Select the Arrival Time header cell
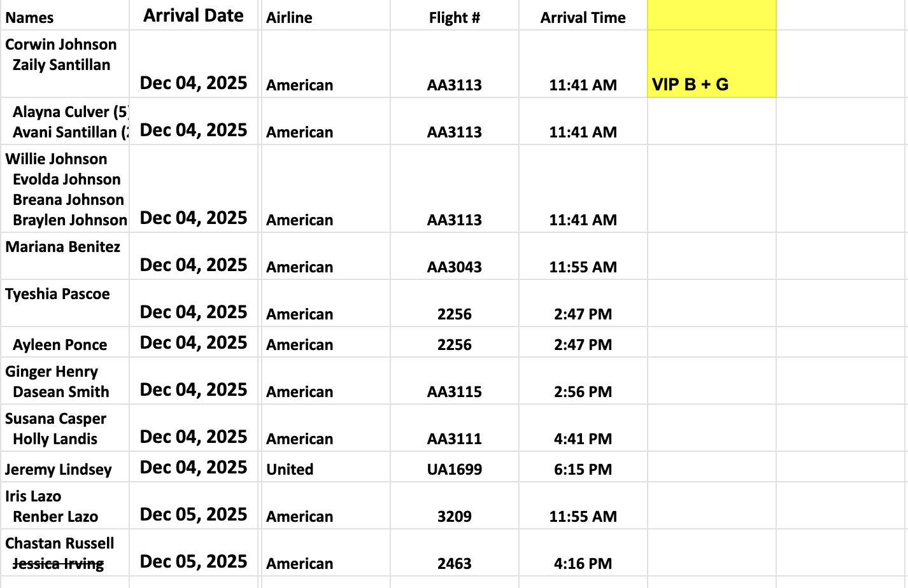Screen dimensions: 908x588 click(x=583, y=15)
